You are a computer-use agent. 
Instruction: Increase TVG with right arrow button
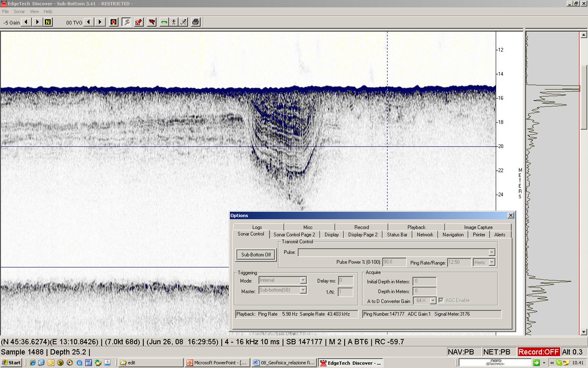(100, 22)
